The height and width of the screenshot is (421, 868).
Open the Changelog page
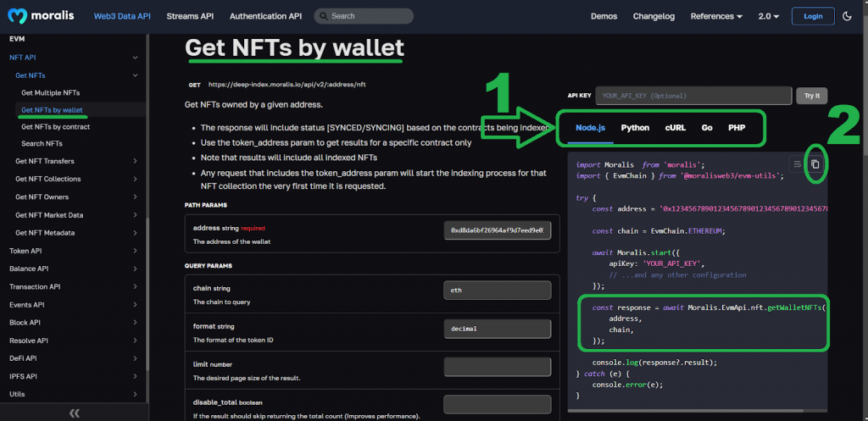click(654, 16)
